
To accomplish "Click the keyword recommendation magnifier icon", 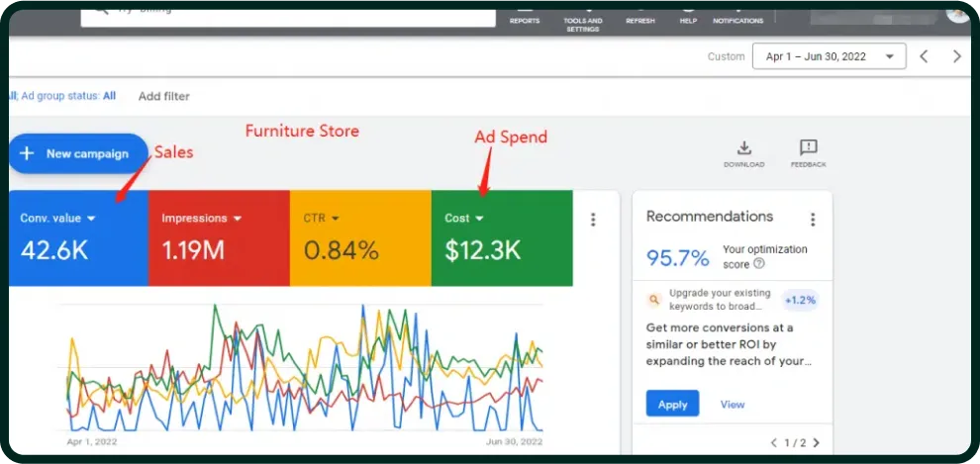I will click(654, 300).
